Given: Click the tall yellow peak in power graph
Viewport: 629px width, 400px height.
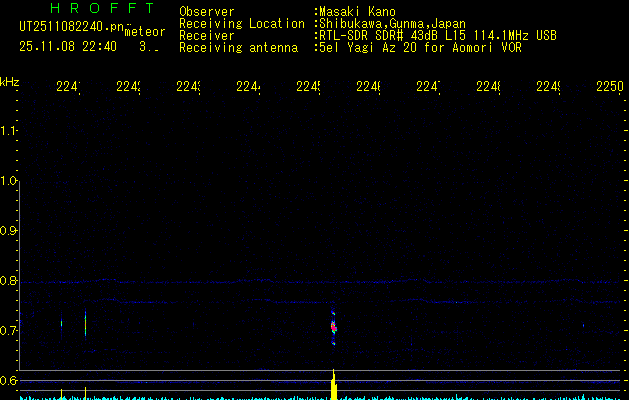Looking at the screenshot, I should pos(334,384).
